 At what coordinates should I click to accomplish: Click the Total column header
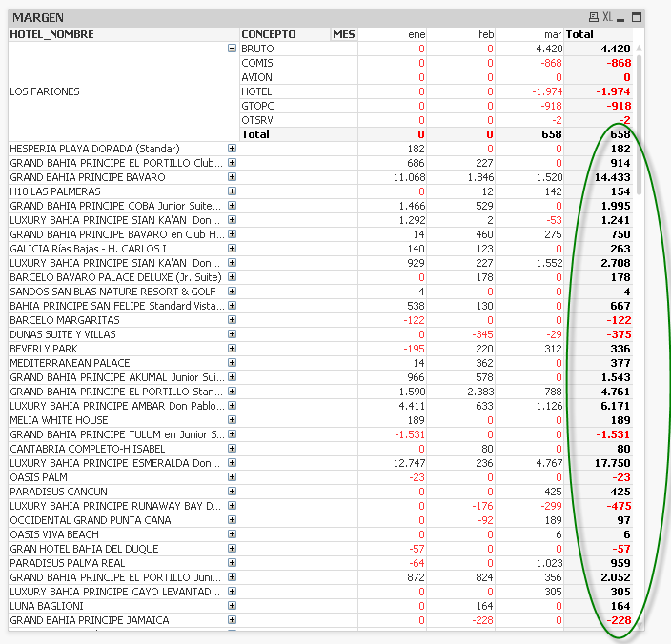pos(598,34)
